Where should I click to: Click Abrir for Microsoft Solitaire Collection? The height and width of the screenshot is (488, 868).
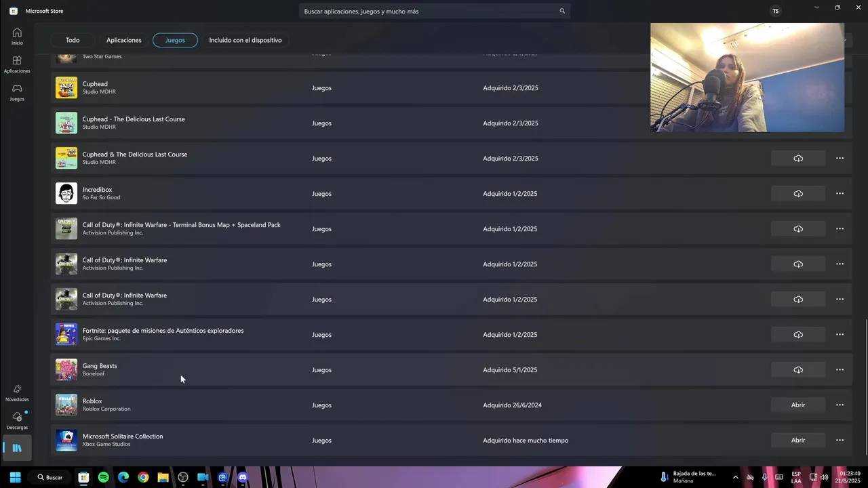[798, 441]
